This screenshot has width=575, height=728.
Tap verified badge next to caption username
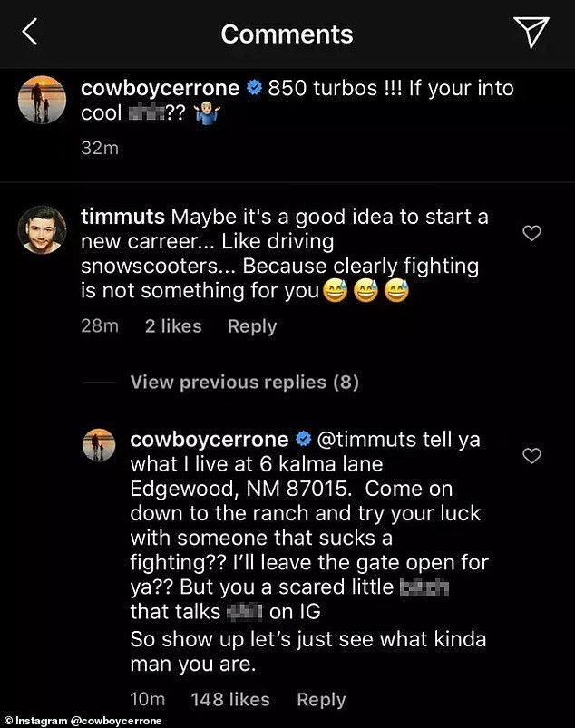[257, 88]
